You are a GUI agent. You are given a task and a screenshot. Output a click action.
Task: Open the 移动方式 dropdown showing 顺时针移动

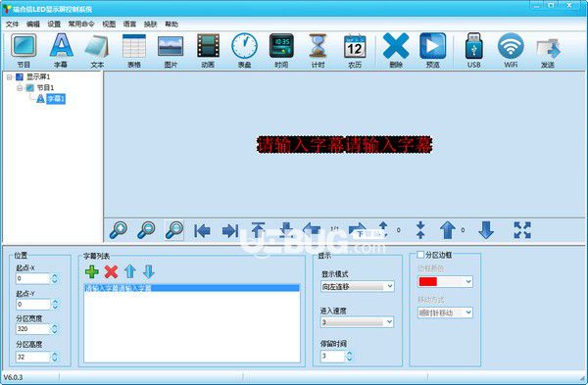[445, 313]
